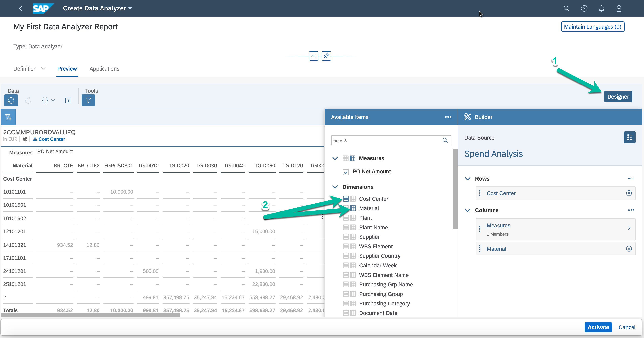Image resolution: width=644 pixels, height=338 pixels.
Task: Click the Activate button
Action: coord(598,327)
